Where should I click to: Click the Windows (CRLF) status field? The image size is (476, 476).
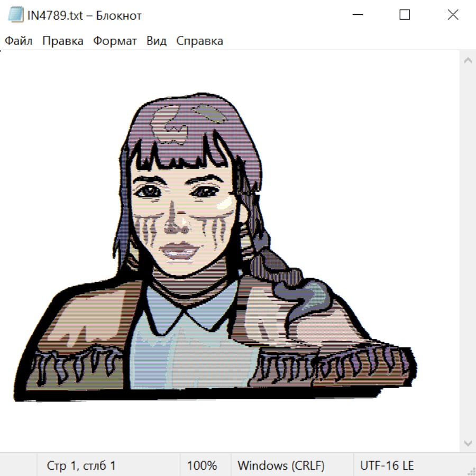(x=281, y=465)
